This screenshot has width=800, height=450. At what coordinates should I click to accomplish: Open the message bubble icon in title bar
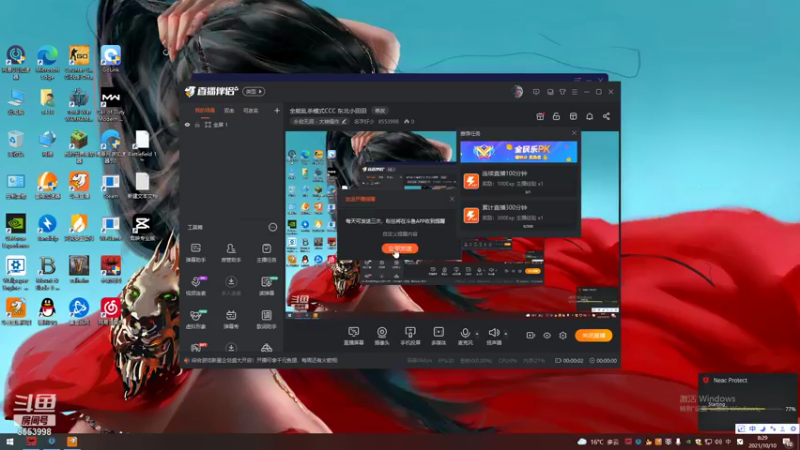(x=536, y=92)
